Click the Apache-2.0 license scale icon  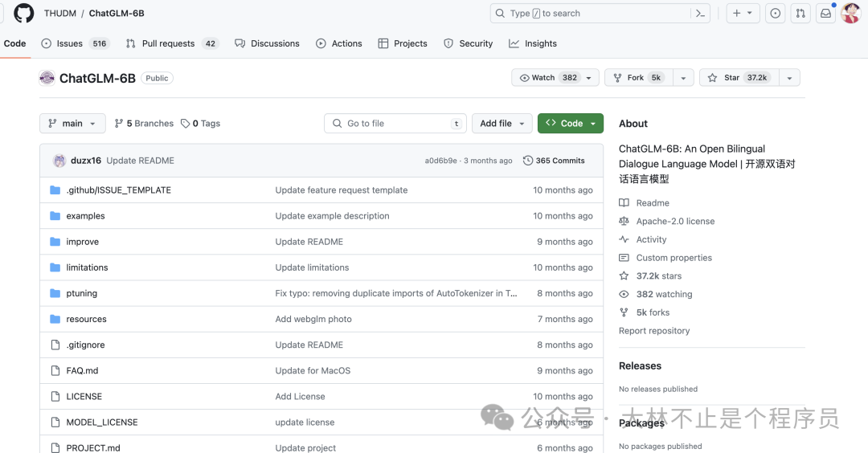624,221
